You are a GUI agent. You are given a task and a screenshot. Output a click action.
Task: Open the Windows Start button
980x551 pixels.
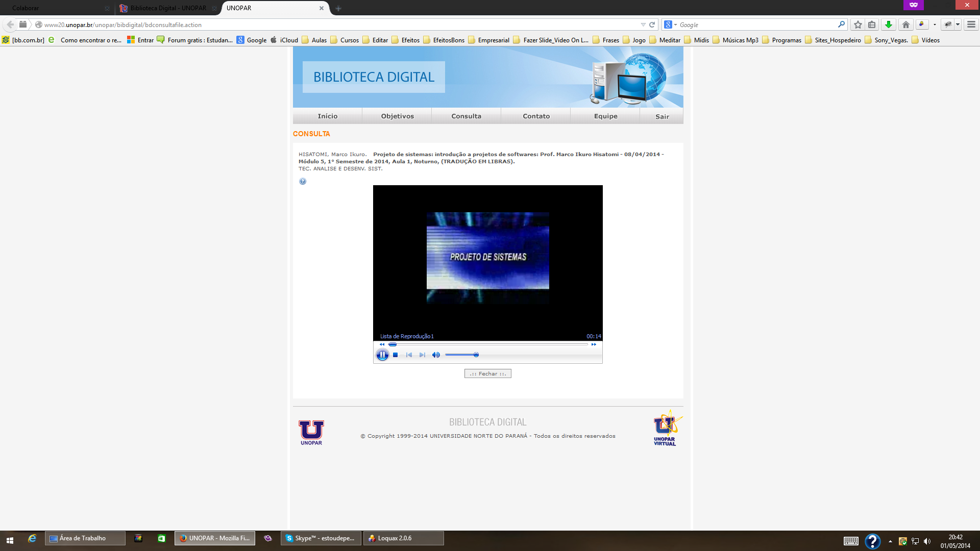(10, 540)
